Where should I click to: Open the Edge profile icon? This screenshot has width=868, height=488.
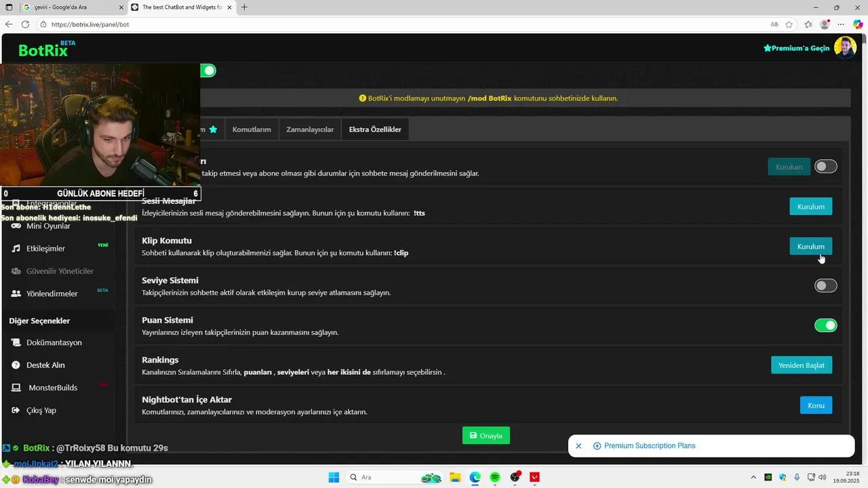coord(825,24)
